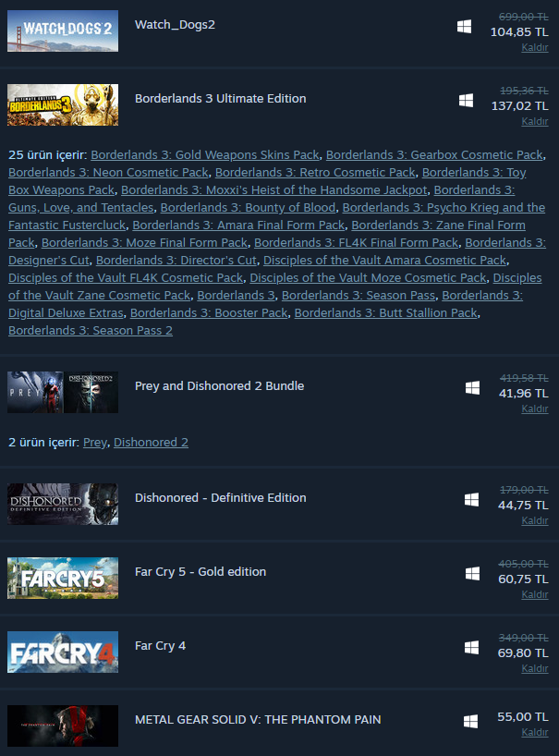
Task: Open the Borderlands 3: Season Pass 2 link
Action: click(91, 330)
